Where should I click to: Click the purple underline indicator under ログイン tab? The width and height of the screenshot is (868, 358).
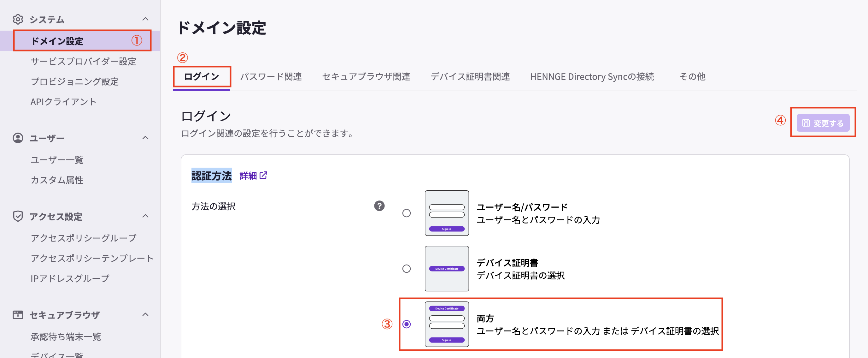coord(201,89)
